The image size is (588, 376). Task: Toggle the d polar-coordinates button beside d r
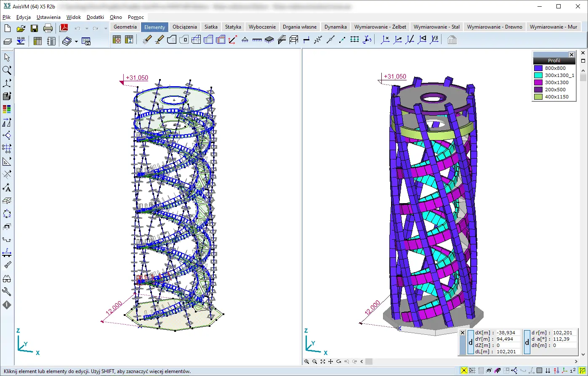pos(527,342)
